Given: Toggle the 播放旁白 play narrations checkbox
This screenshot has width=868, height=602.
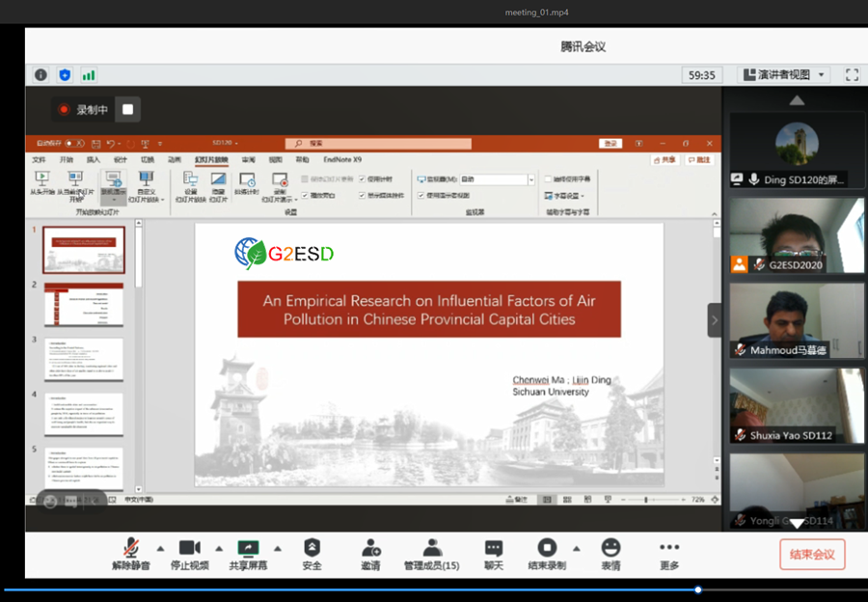Looking at the screenshot, I should (305, 196).
